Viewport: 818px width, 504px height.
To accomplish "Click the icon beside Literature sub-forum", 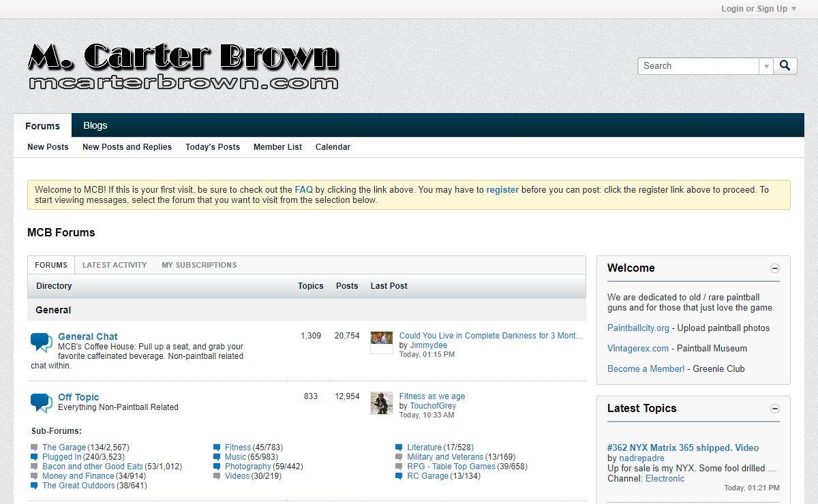I will tap(399, 447).
